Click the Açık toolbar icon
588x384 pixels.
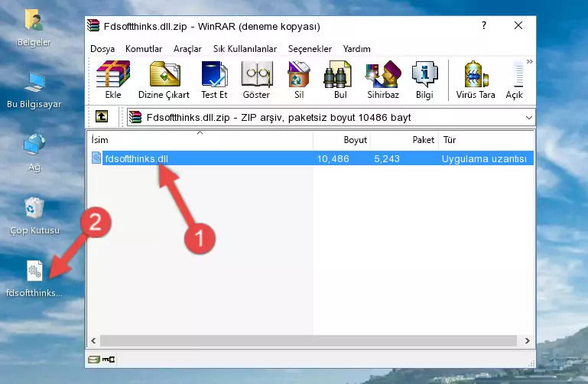[515, 80]
